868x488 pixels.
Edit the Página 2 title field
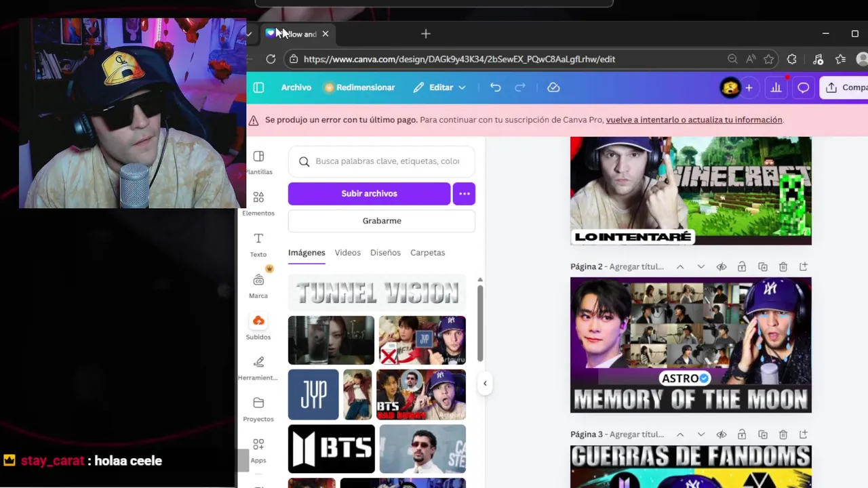tap(636, 267)
